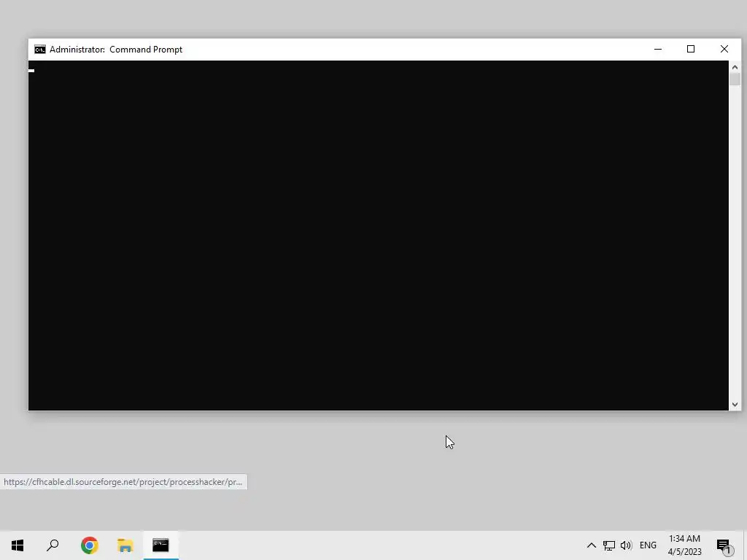Open the volume speaker tray icon
Image resolution: width=747 pixels, height=560 pixels.
(626, 545)
